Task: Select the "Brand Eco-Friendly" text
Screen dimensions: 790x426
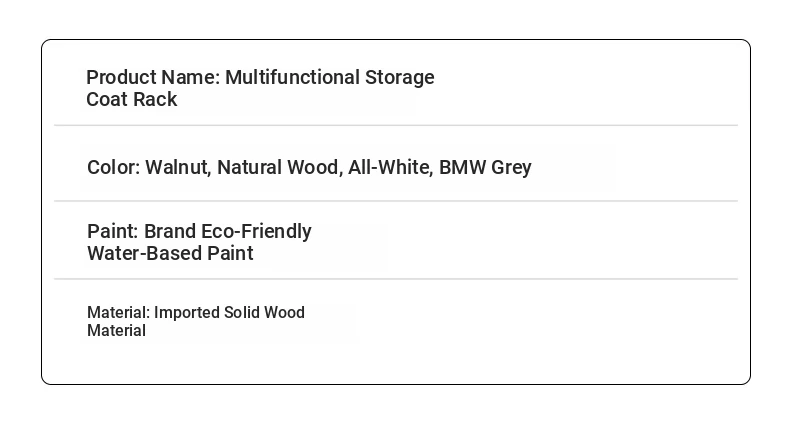Action: (228, 232)
